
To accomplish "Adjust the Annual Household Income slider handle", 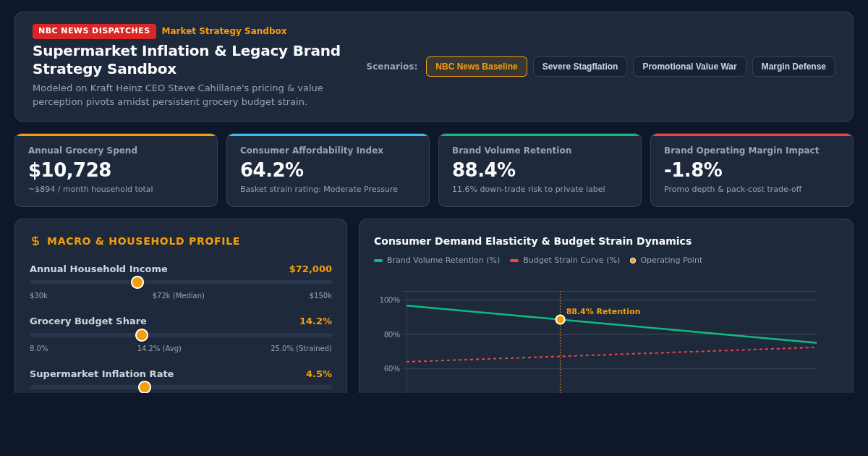I will [137, 282].
